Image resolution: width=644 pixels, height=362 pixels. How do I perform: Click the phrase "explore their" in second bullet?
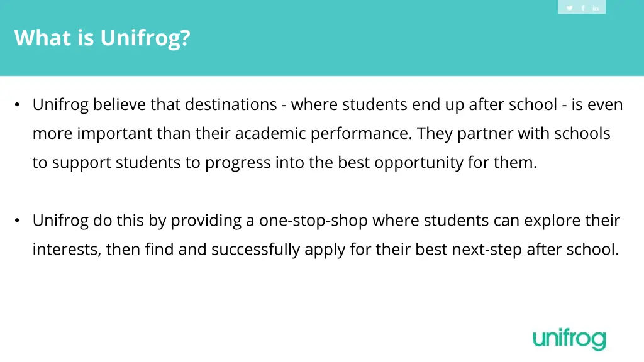pyautogui.click(x=572, y=221)
